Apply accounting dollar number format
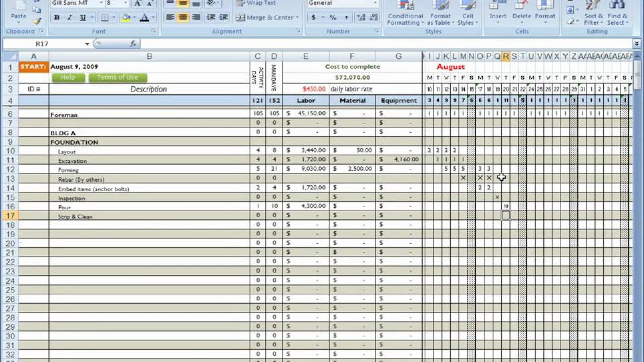The height and width of the screenshot is (362, 644). [314, 18]
